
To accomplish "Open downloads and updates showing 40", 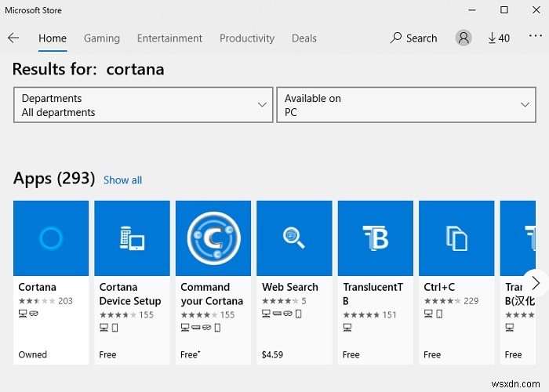I will pos(499,38).
